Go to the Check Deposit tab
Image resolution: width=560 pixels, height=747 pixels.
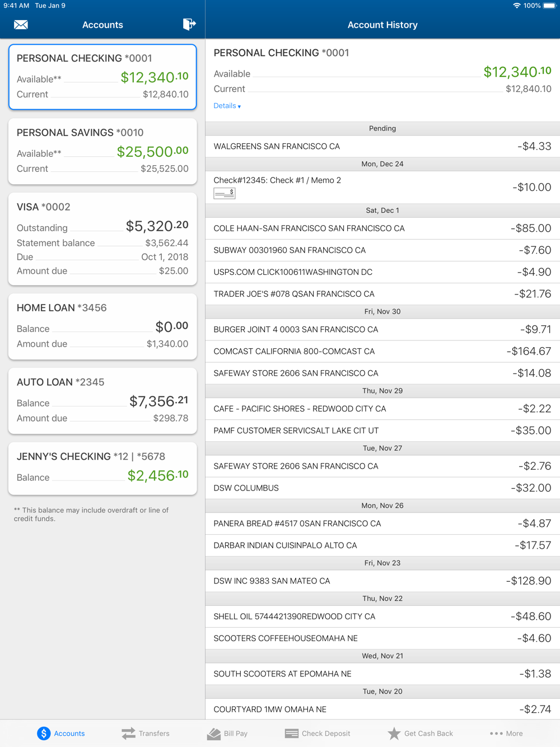point(318,733)
